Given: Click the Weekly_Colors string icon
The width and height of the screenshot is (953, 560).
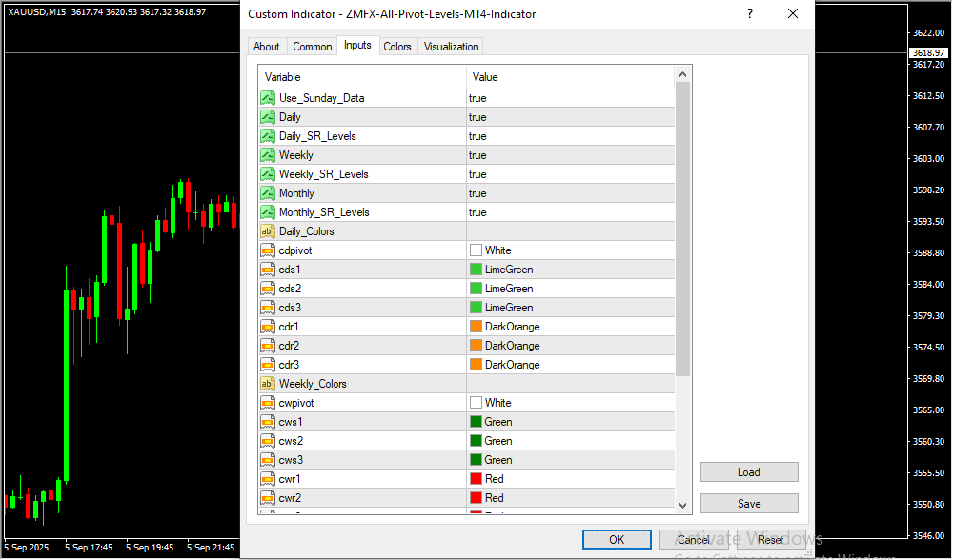Looking at the screenshot, I should coord(268,384).
